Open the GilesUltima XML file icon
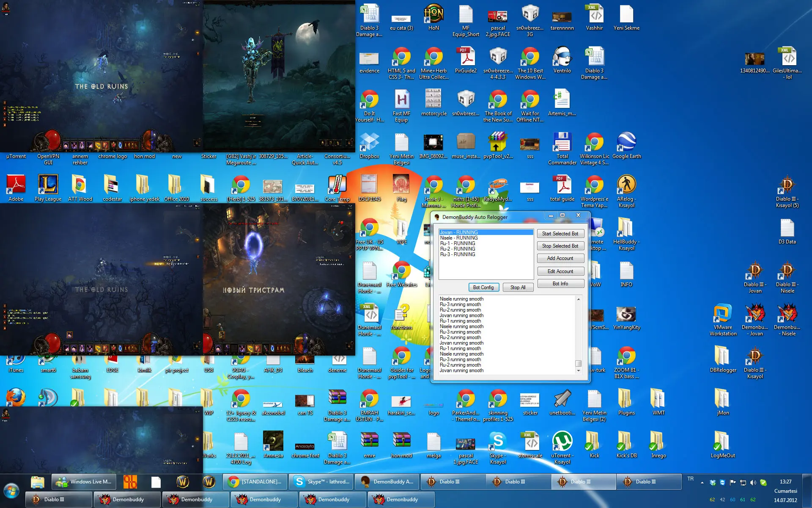Image resolution: width=812 pixels, height=508 pixels. 787,63
